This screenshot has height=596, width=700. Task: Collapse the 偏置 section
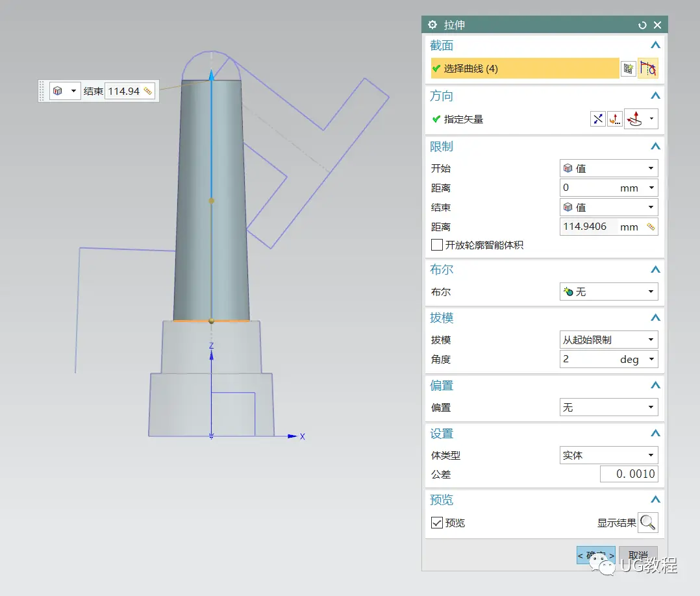[x=655, y=385]
